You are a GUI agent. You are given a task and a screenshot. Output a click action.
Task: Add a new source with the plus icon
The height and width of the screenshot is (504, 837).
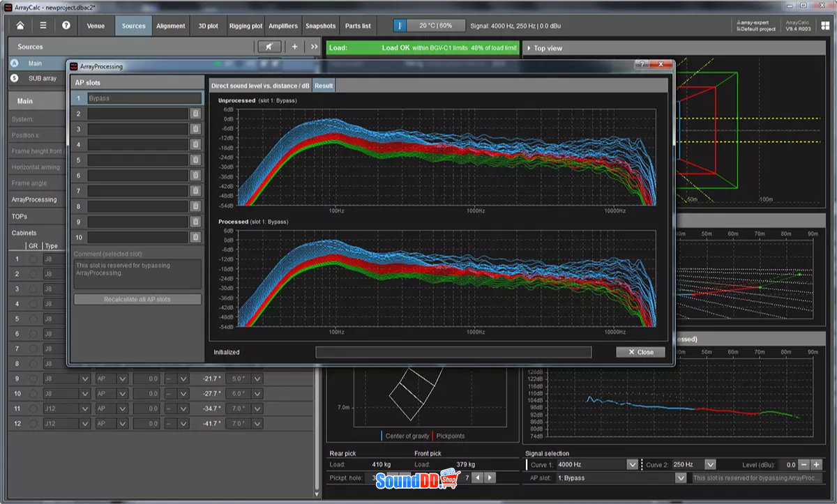[294, 47]
